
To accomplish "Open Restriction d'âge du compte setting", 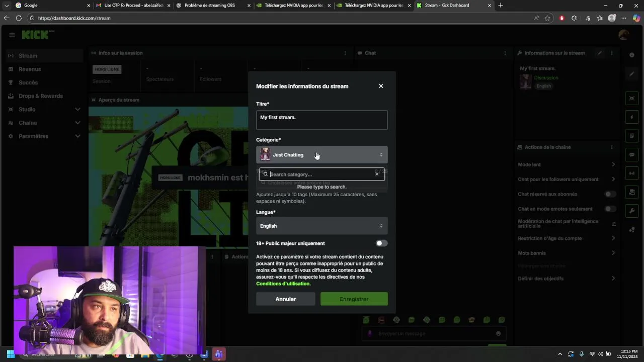I will (x=567, y=238).
